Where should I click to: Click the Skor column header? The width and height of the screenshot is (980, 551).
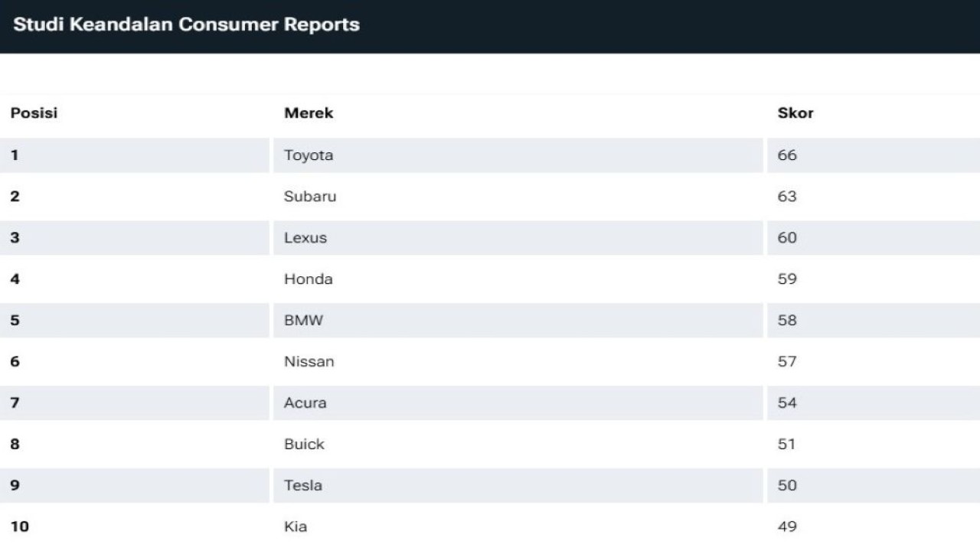click(795, 113)
